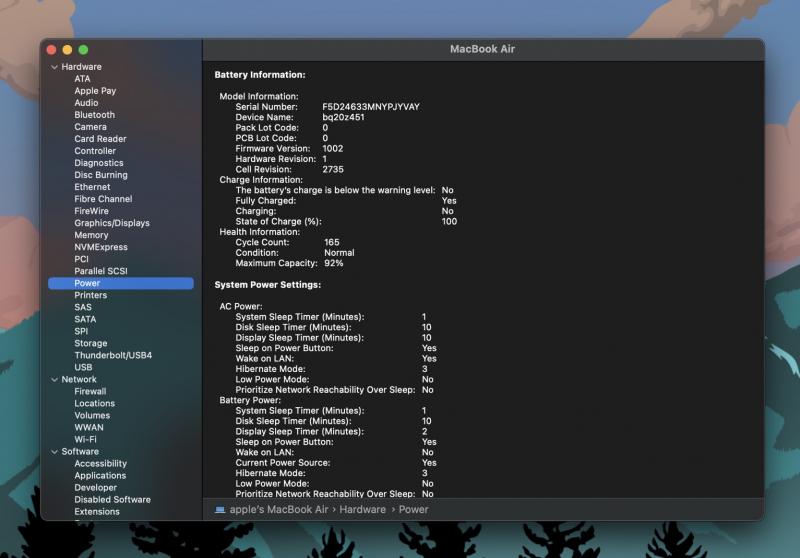The image size is (800, 558).
Task: Open the Printers entry
Action: pyautogui.click(x=90, y=295)
